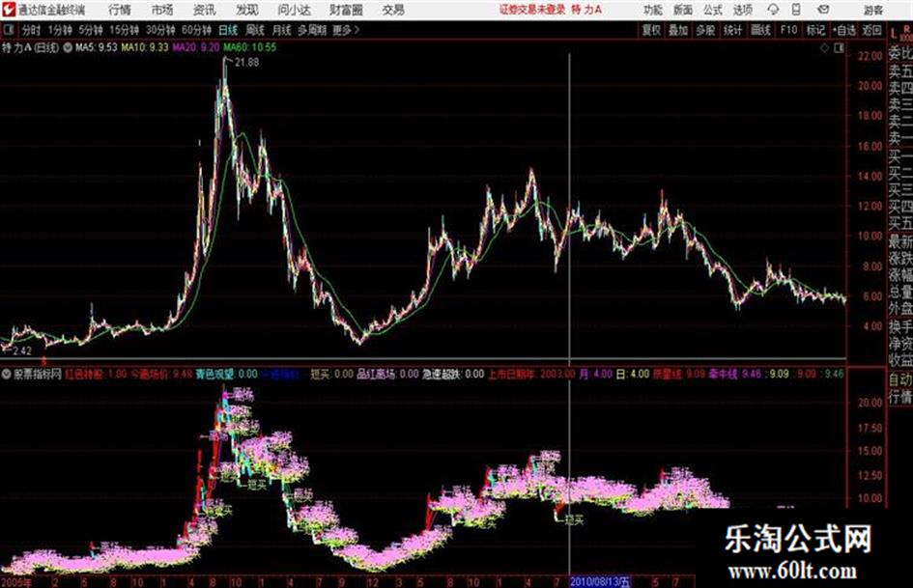
Task: Open F10 company info
Action: click(788, 30)
